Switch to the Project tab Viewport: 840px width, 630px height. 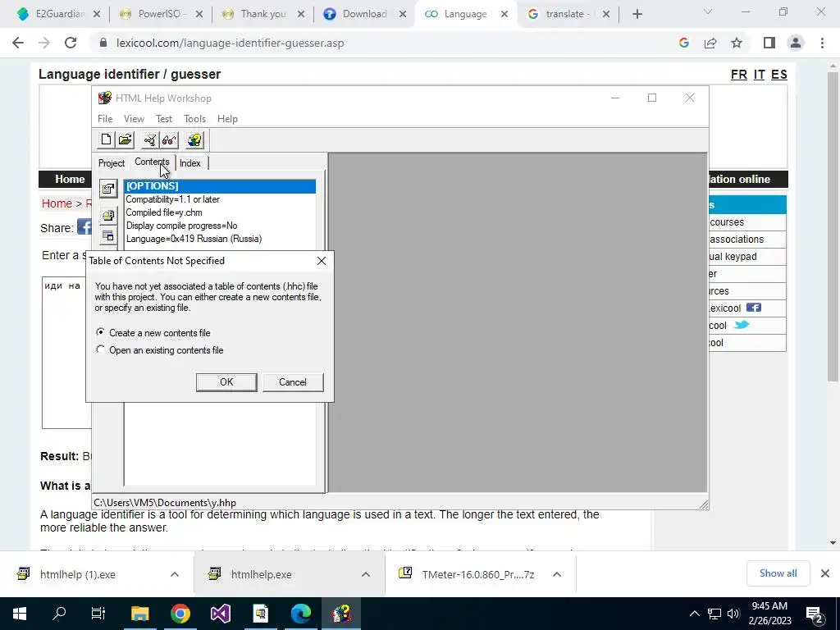[x=112, y=163]
